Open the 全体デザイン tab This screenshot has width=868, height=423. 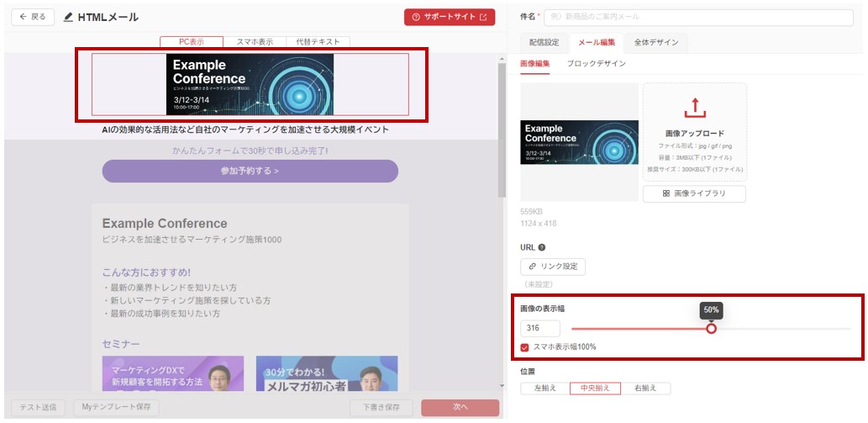pos(656,43)
